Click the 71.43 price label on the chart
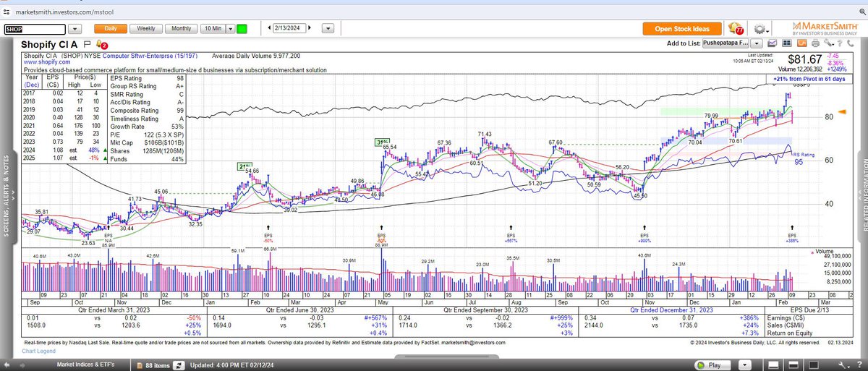This screenshot has width=868, height=371. click(485, 134)
